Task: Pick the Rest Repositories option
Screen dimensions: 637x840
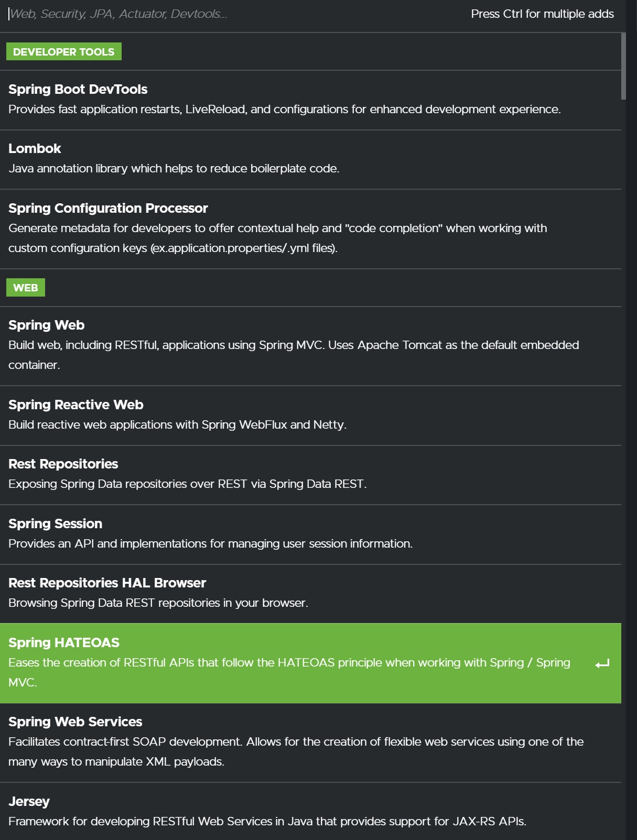Action: [63, 464]
